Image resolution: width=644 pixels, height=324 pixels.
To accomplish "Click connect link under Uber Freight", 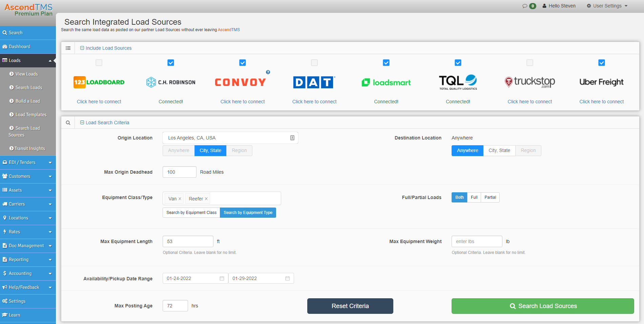I will pos(602,102).
